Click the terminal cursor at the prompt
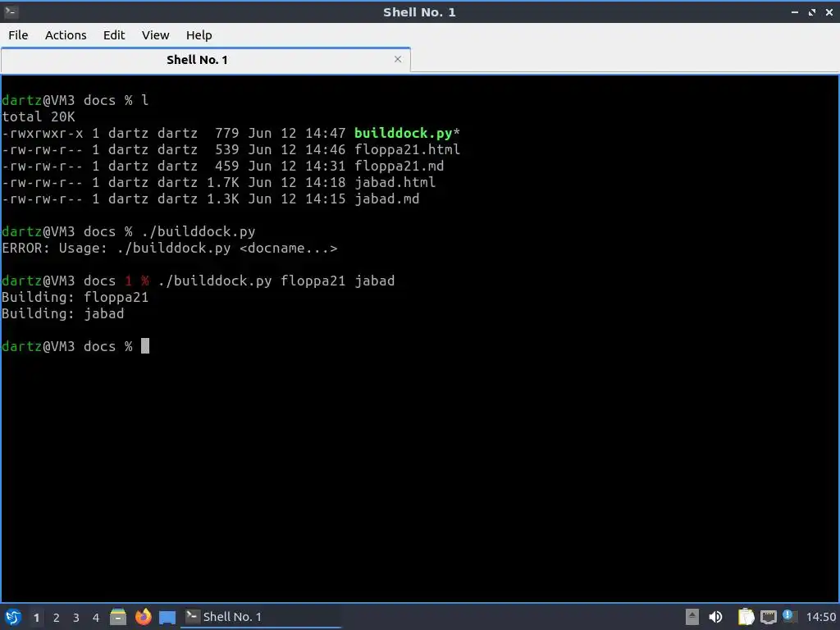The height and width of the screenshot is (630, 840). [x=145, y=346]
